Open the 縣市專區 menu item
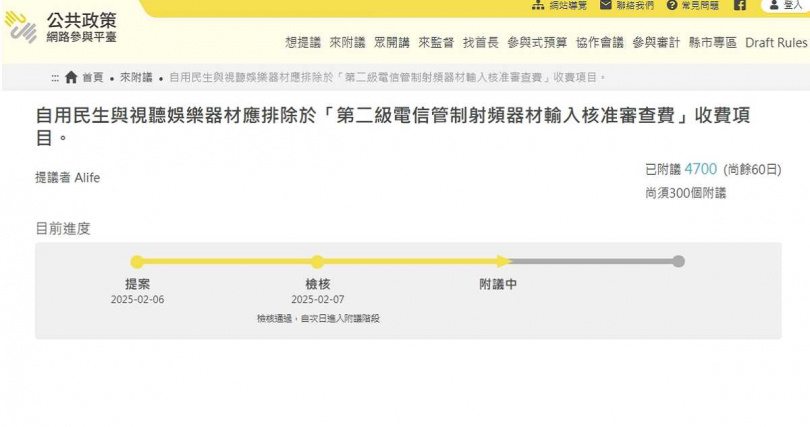810x427 pixels. point(712,42)
